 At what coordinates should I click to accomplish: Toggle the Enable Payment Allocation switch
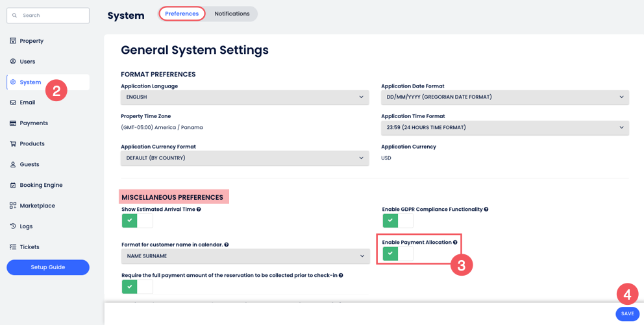pos(397,254)
